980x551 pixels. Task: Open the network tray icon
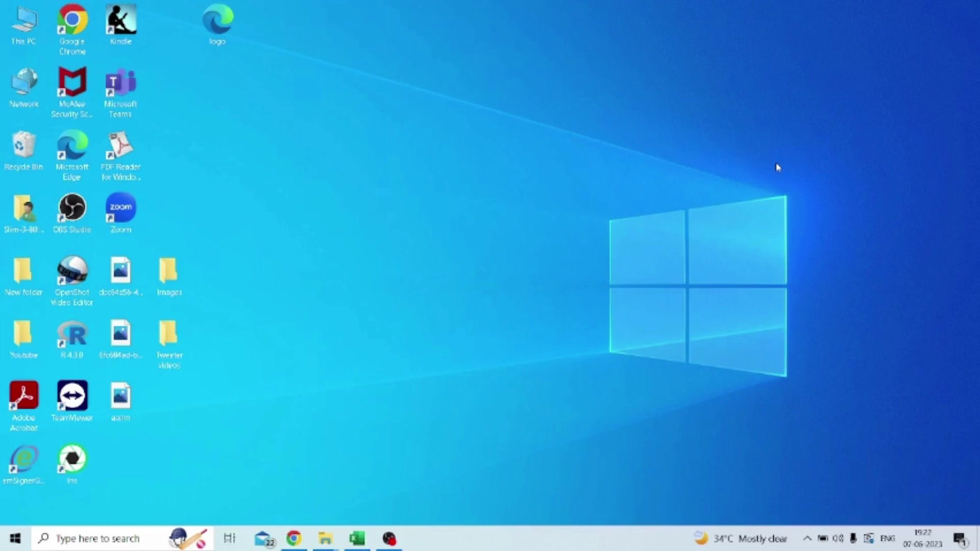[x=868, y=538]
